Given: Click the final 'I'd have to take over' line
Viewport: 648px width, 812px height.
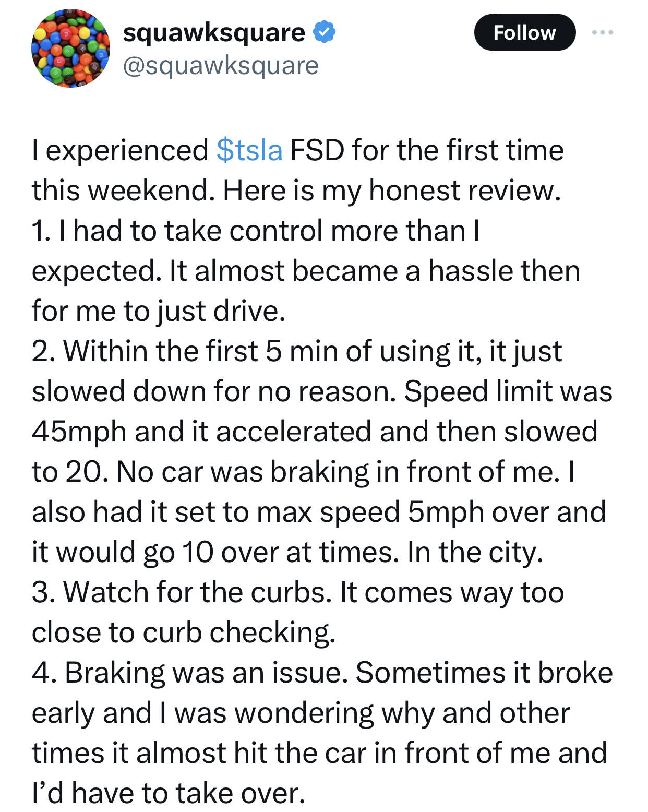Looking at the screenshot, I should pos(168,793).
